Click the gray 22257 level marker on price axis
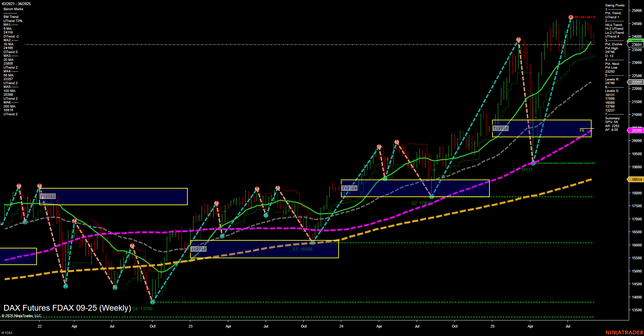Image resolution: width=644 pixels, height=336 pixels. point(636,82)
